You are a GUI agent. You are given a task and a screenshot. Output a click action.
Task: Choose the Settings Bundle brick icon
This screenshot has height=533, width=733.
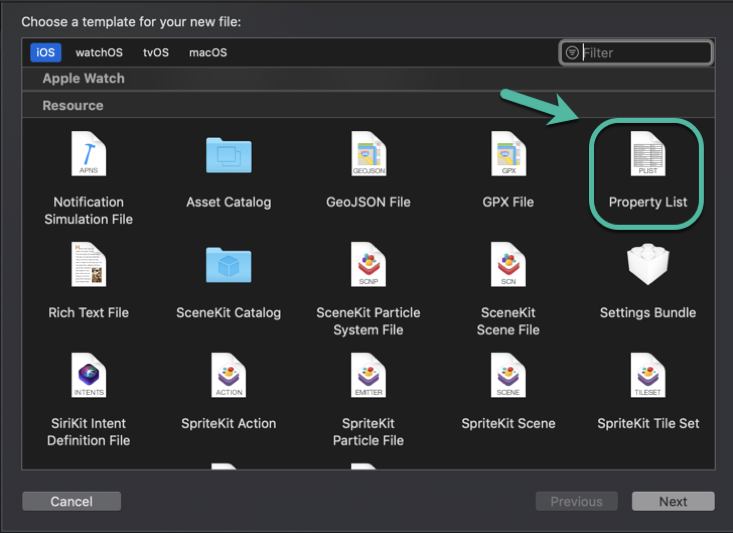point(648,264)
